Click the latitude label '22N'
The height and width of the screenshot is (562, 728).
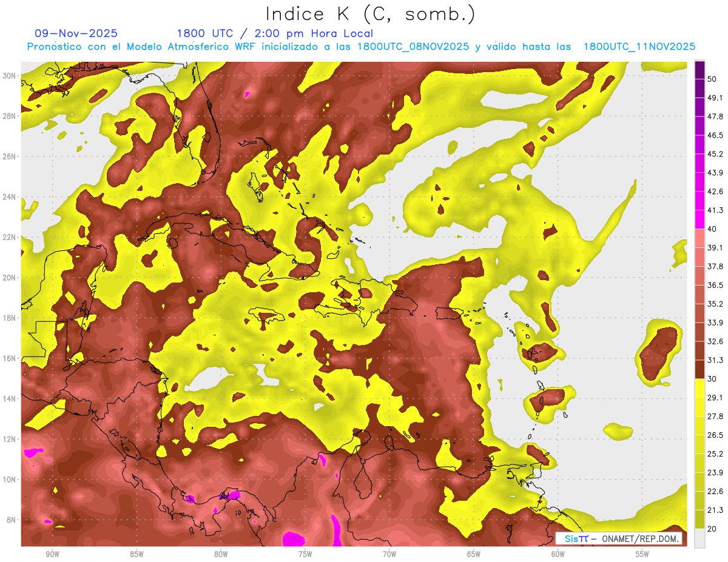coord(9,237)
